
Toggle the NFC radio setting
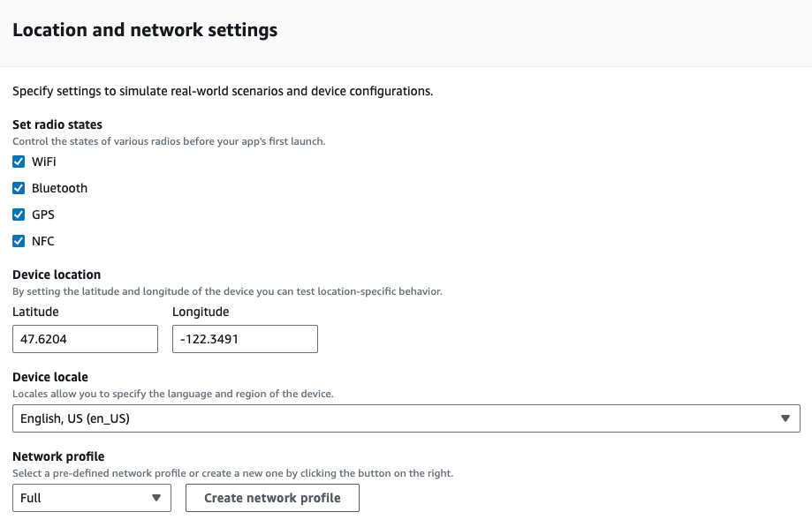[x=19, y=241]
